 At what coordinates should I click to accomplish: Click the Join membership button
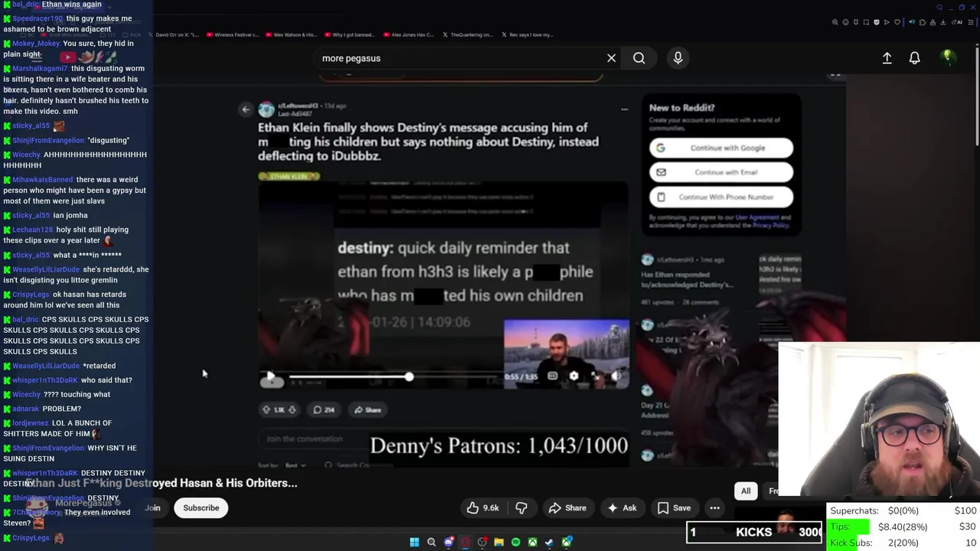pos(153,507)
